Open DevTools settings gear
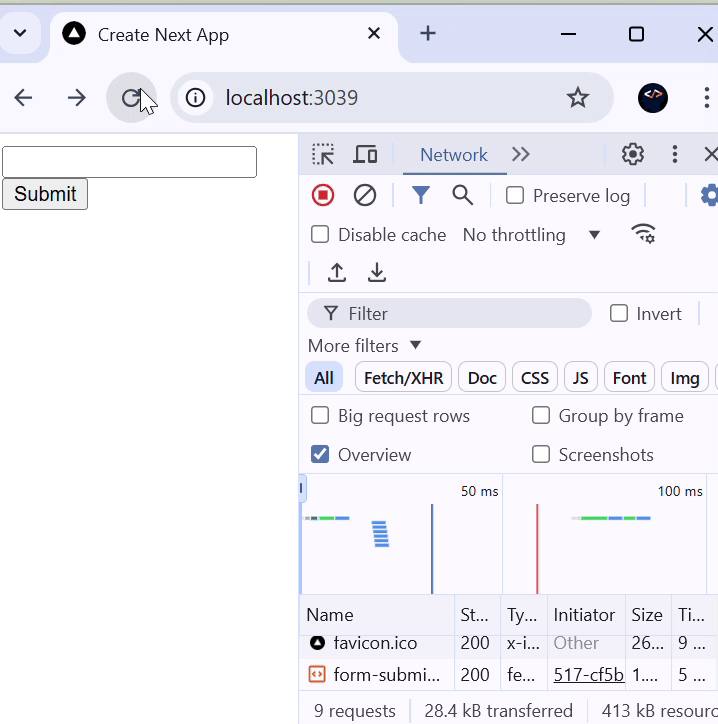 pos(633,155)
